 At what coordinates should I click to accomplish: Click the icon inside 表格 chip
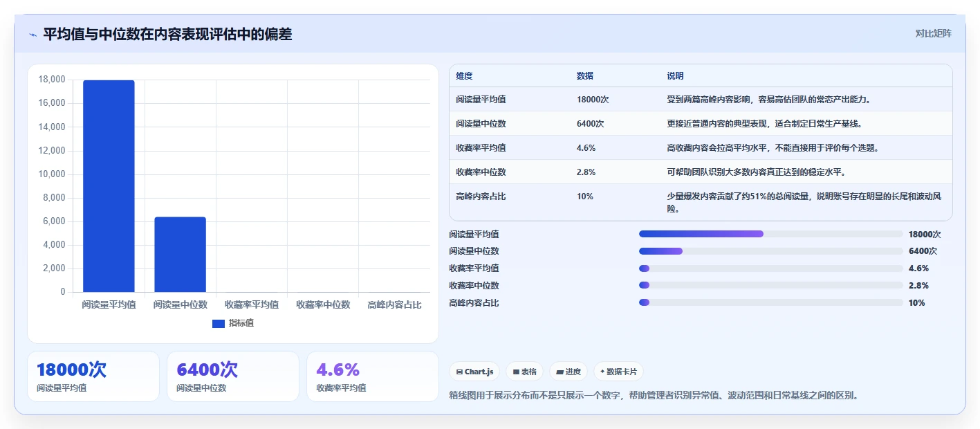click(x=516, y=372)
